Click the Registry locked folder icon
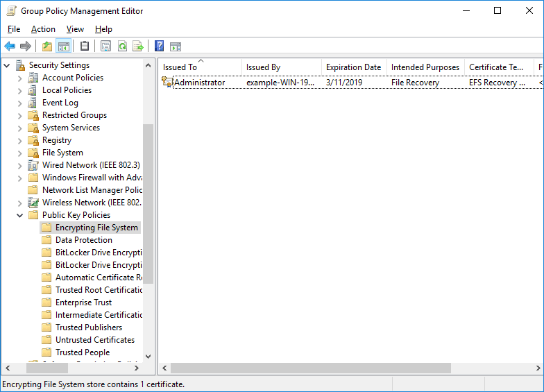544x392 pixels. click(33, 140)
